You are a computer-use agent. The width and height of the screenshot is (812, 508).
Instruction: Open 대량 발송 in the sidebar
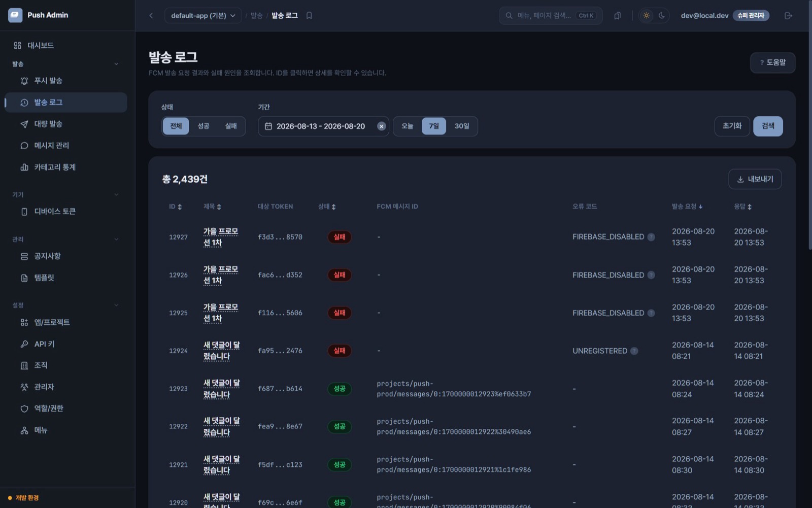[x=66, y=124]
